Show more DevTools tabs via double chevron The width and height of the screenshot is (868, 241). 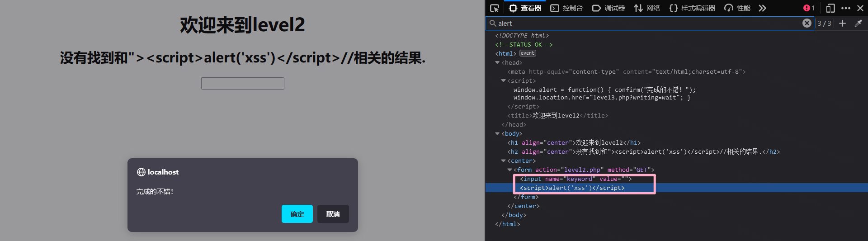762,8
